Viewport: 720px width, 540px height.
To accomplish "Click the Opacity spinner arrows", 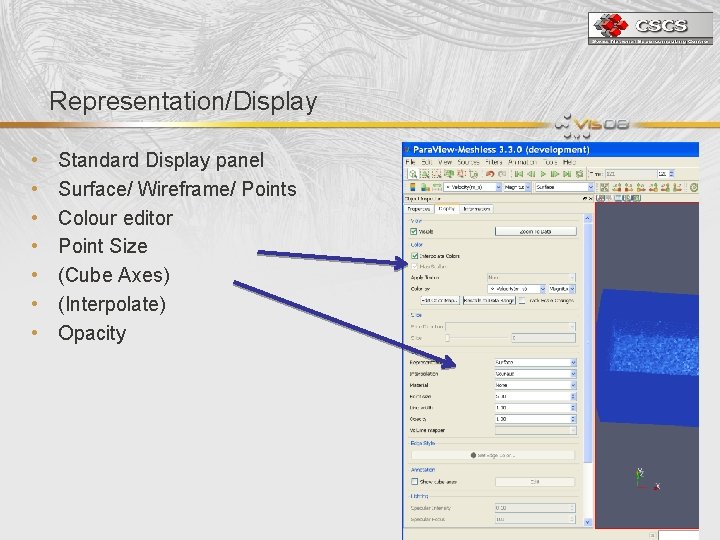I will 573,419.
